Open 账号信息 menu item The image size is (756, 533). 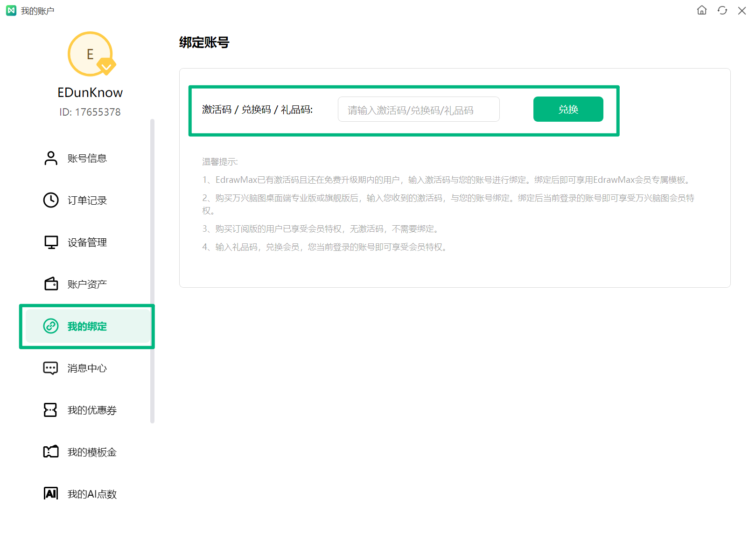pyautogui.click(x=88, y=158)
